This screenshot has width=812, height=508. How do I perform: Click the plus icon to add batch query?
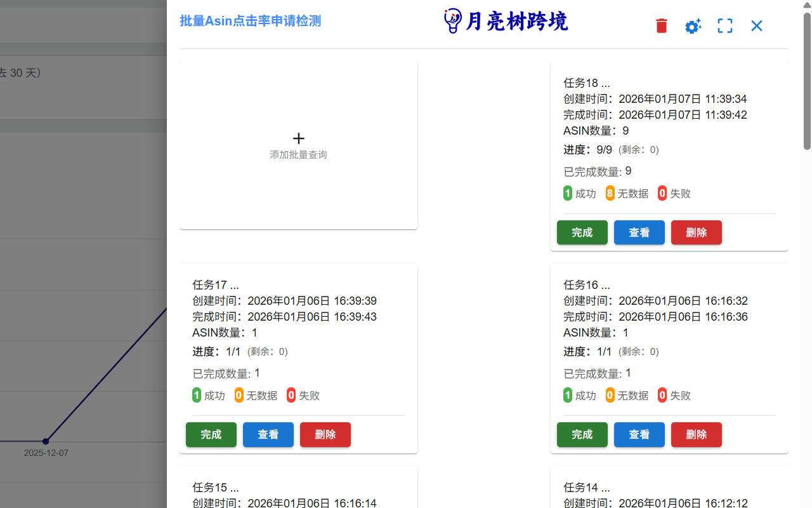(x=298, y=138)
